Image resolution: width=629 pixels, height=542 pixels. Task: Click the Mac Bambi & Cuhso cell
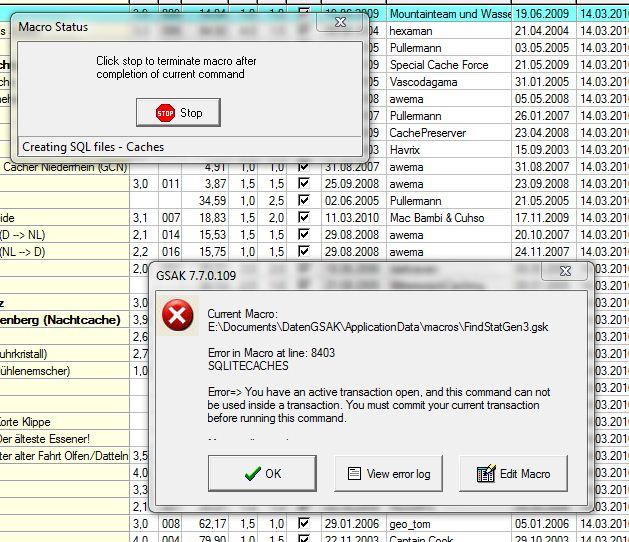[449, 217]
